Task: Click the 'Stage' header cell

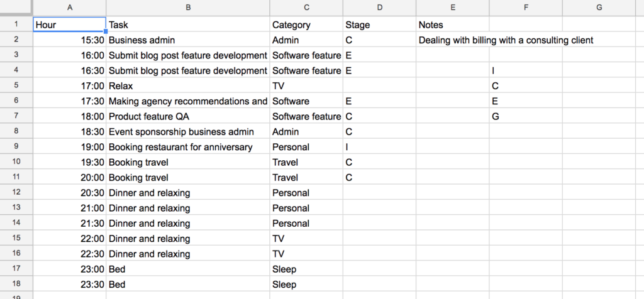Action: pos(379,24)
